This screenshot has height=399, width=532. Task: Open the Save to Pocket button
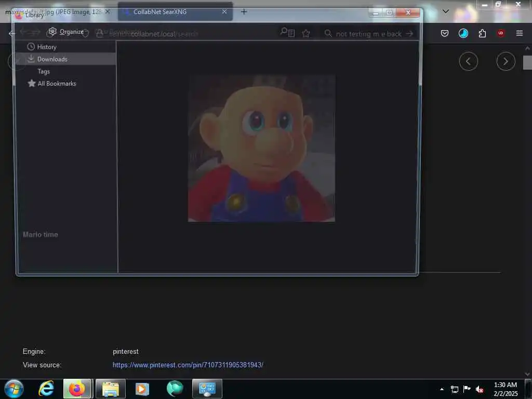tap(445, 33)
